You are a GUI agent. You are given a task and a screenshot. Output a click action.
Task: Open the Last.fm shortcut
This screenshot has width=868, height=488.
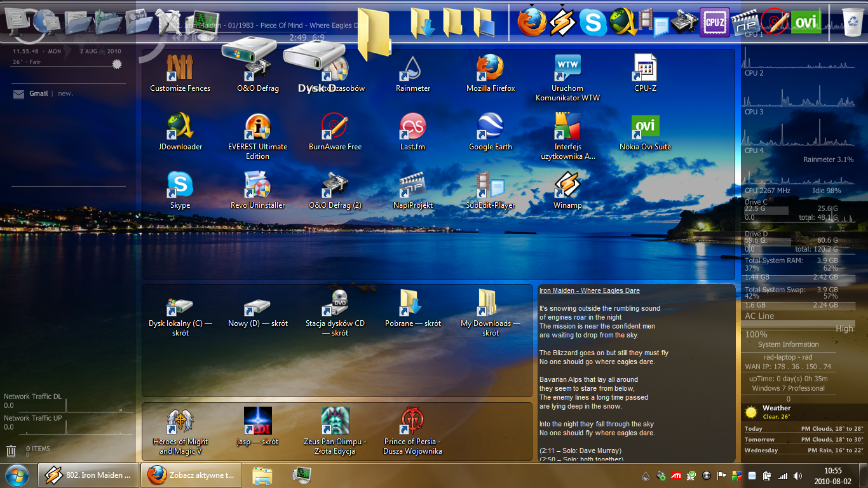[413, 132]
